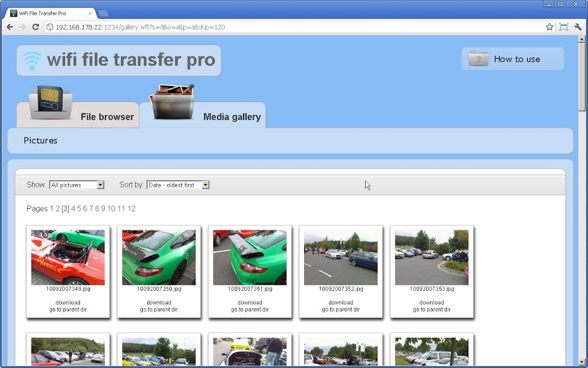Click the SD card File browser icon
Image resolution: width=588 pixels, height=368 pixels.
50,103
